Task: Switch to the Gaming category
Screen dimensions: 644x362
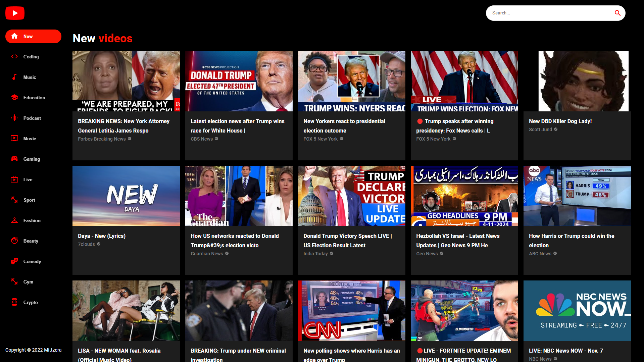Action: pyautogui.click(x=33, y=159)
